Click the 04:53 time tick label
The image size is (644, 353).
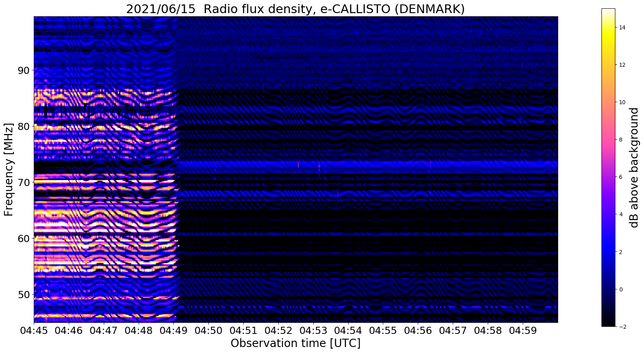point(313,330)
